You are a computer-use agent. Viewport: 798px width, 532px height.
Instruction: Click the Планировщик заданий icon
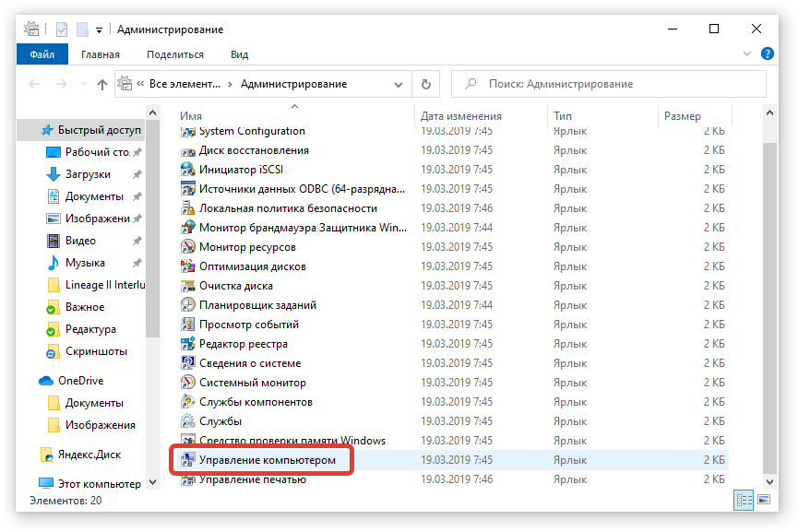coord(188,305)
